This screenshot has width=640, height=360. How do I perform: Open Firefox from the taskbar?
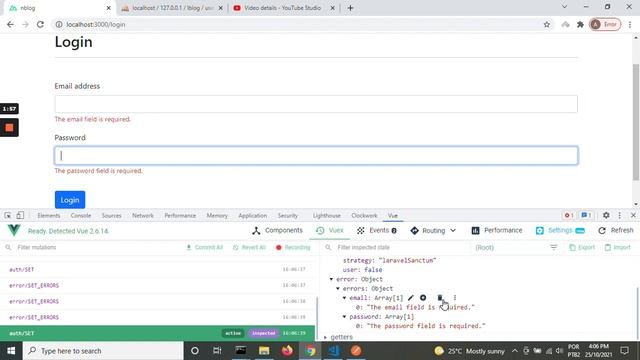coord(287,351)
